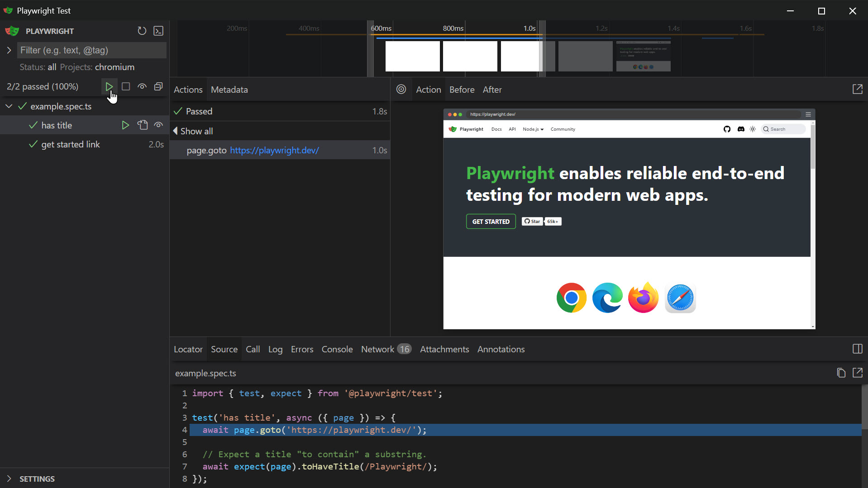Click the Edge browser logo in snapshot
The width and height of the screenshot is (868, 488).
pyautogui.click(x=607, y=298)
